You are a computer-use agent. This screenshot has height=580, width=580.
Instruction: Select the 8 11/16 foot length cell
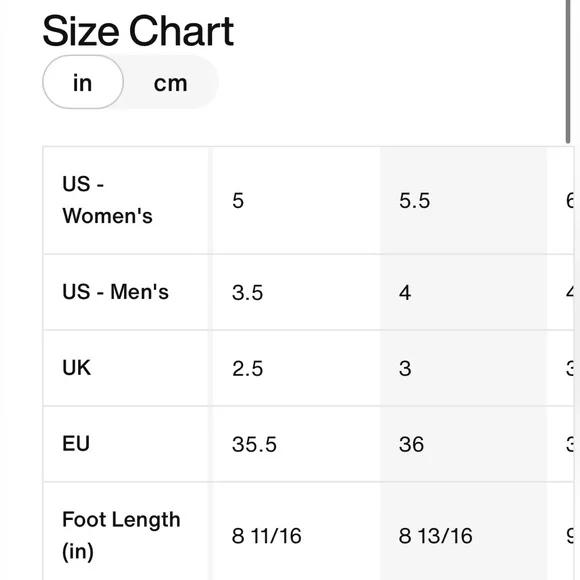pyautogui.click(x=296, y=533)
